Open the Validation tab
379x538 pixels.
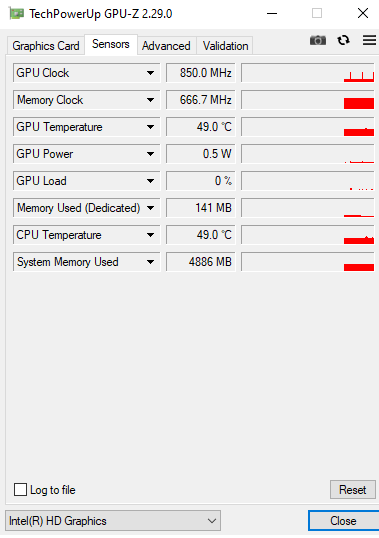225,46
